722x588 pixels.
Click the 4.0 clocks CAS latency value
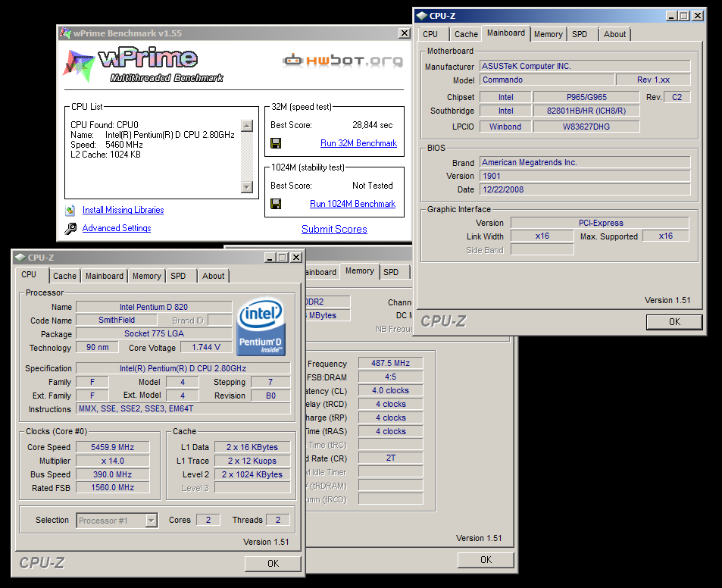[x=390, y=390]
